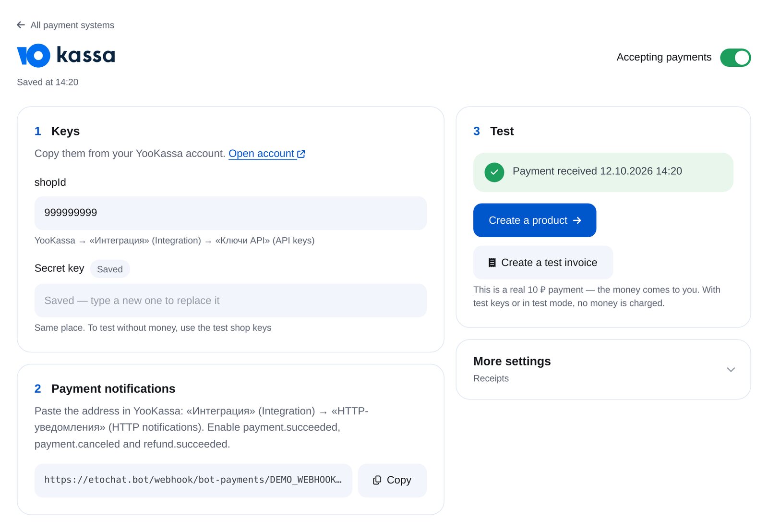This screenshot has width=768, height=532.
Task: Click the external link icon after Open account
Action: (x=301, y=154)
